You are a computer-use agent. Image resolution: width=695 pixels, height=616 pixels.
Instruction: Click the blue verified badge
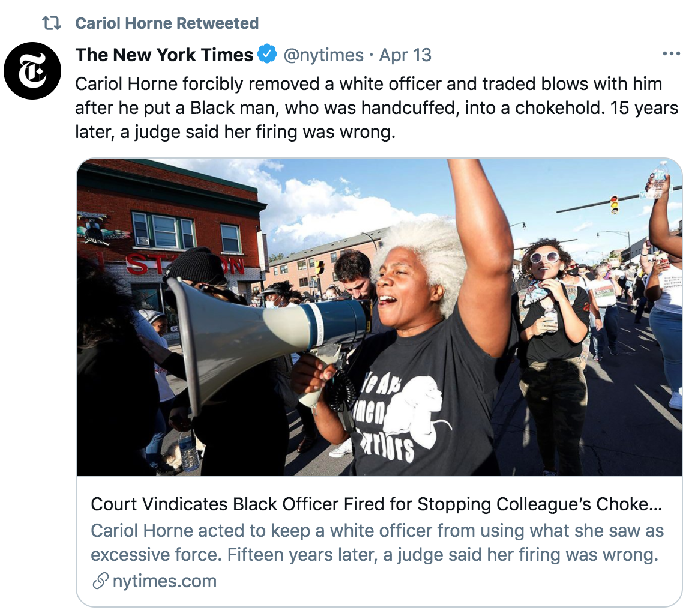[x=267, y=54]
